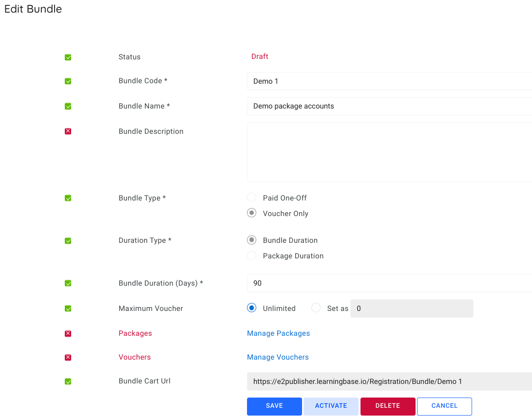
Task: Toggle the green check icon beside Bundle Type
Action: 68,198
